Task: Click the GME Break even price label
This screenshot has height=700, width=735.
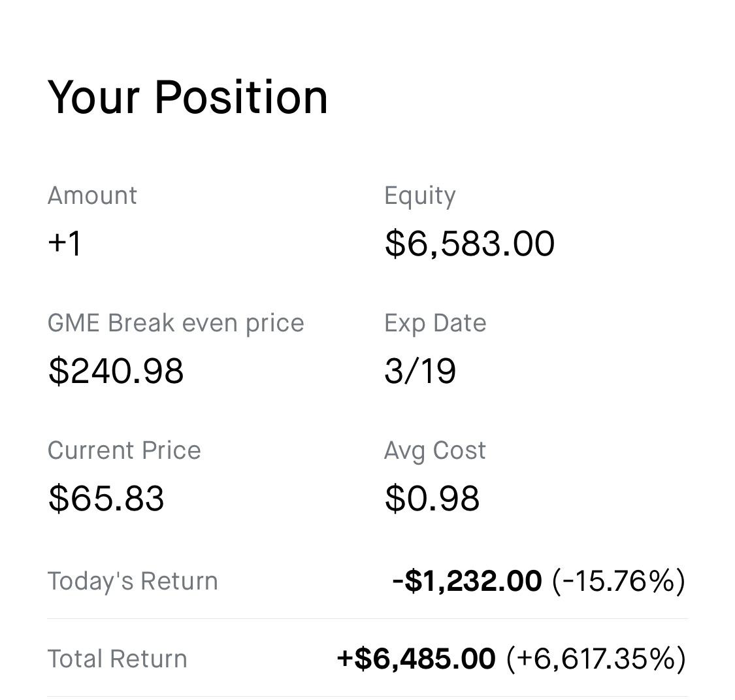Action: coord(176,322)
